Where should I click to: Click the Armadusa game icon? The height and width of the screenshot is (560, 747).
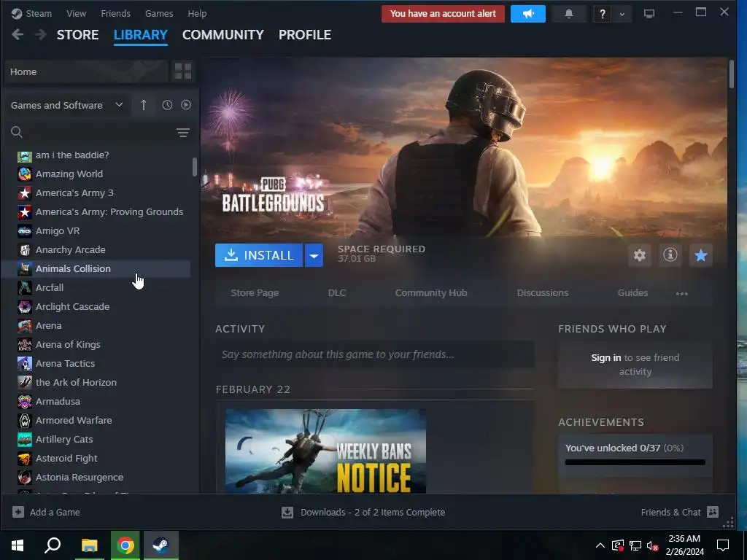25,402
